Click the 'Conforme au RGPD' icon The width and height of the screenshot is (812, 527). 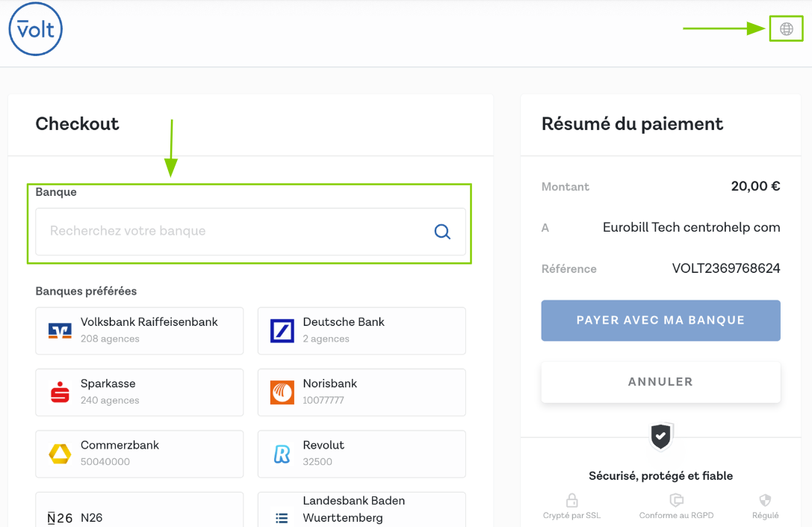[x=676, y=500]
